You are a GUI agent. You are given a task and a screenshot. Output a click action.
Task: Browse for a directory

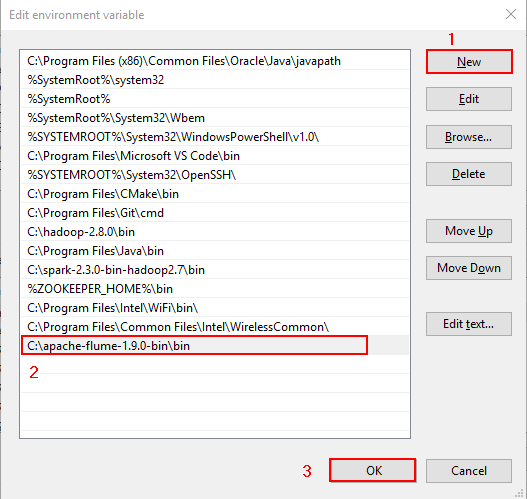[469, 137]
